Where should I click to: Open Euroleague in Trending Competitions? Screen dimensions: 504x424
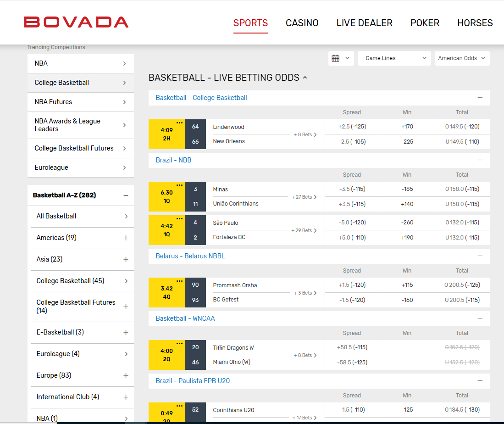[x=80, y=167]
